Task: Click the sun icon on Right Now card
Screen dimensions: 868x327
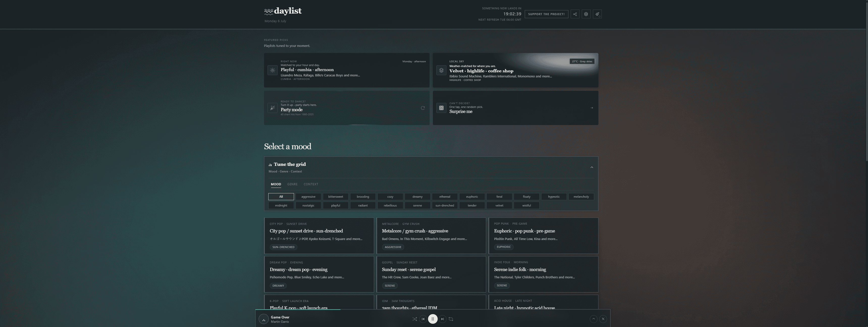Action: [273, 70]
